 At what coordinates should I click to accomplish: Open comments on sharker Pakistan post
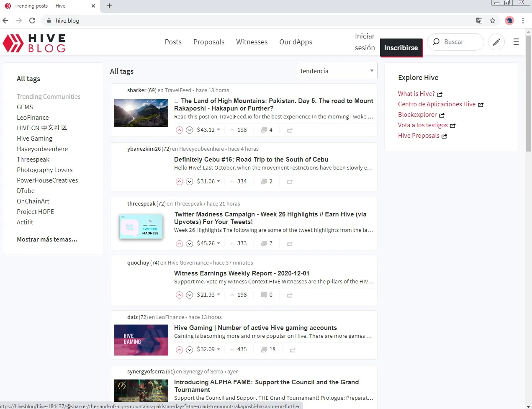(267, 130)
